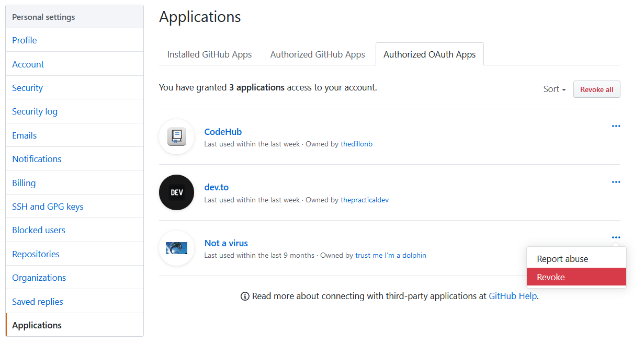This screenshot has width=644, height=343.
Task: Visit the thepracticaldev owner profile
Action: coord(365,199)
